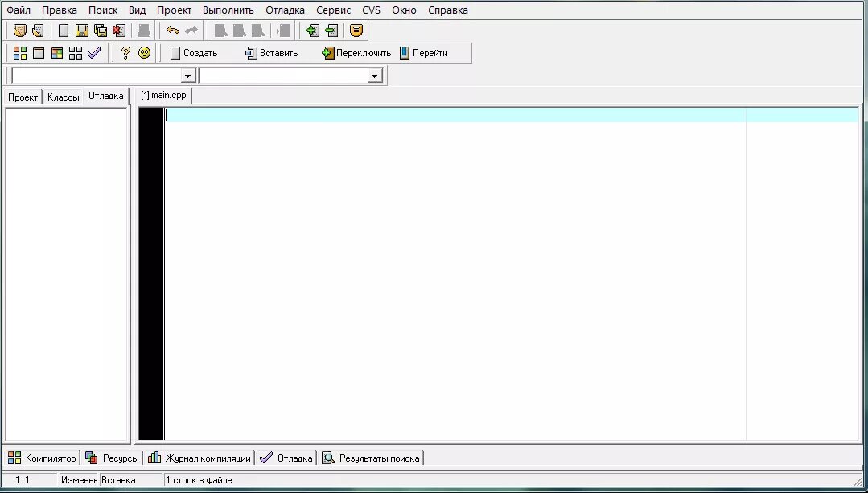Click the black line-number gutter
Image resolution: width=868 pixels, height=493 pixels.
[151, 274]
